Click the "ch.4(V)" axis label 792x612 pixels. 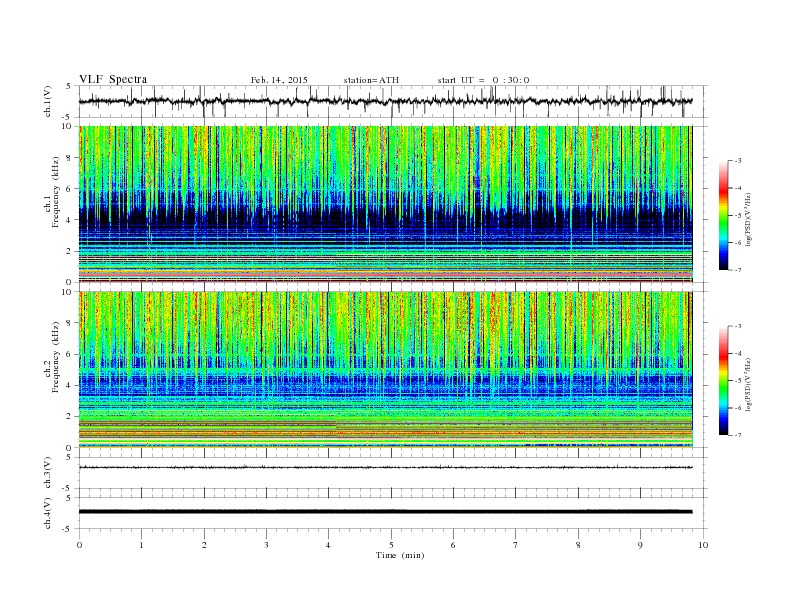pyautogui.click(x=48, y=513)
